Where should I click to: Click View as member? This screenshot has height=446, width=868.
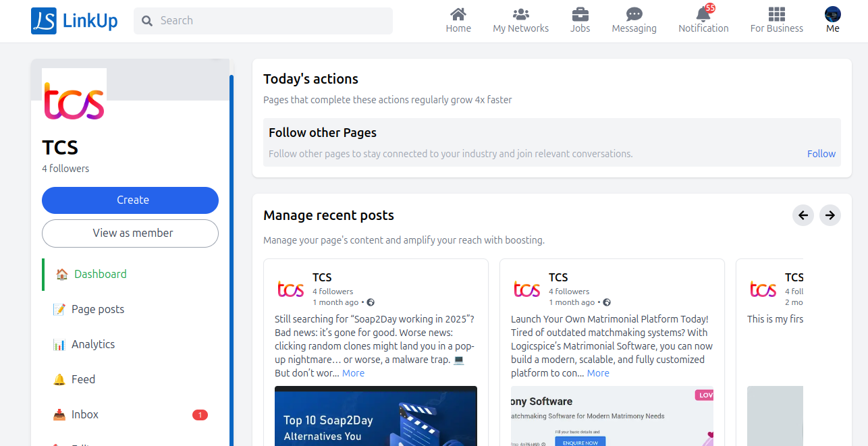coord(130,233)
